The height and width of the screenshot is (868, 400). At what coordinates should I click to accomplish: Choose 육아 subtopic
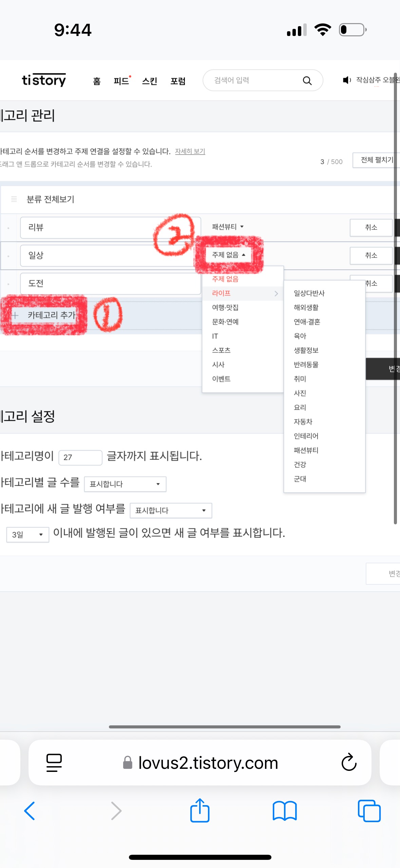[300, 336]
